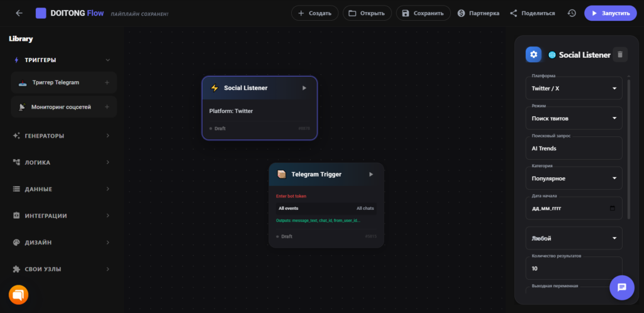Viewport: 644px width, 313px height.
Task: Click the Поделиться button
Action: tap(532, 13)
